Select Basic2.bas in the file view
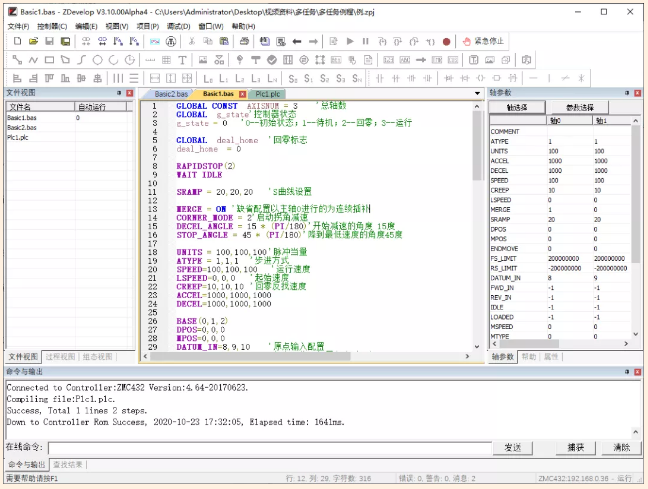Image resolution: width=648 pixels, height=489 pixels. (x=22, y=128)
